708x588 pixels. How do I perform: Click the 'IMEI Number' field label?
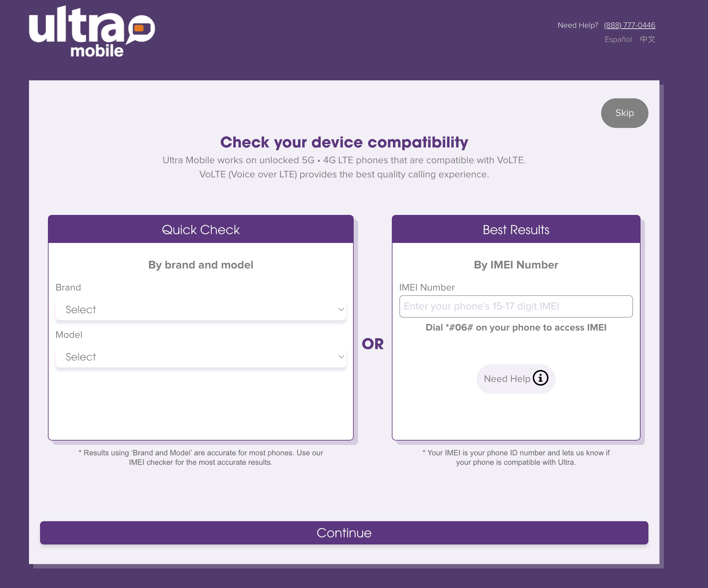(427, 287)
